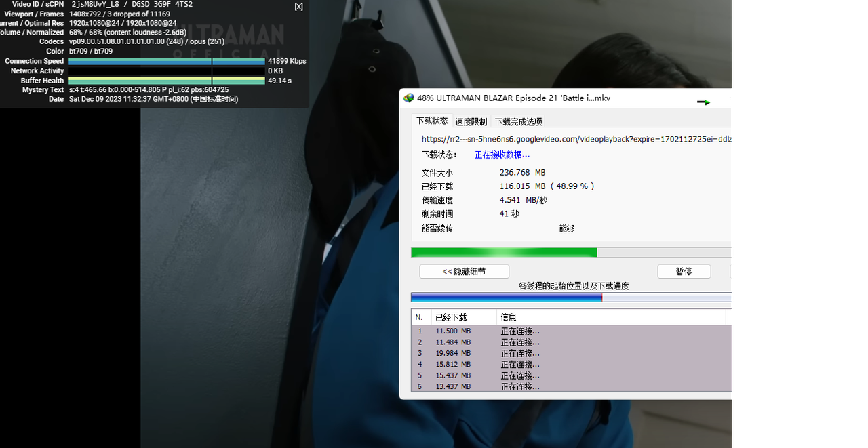Click the 41 秒 remaining time value
The width and height of the screenshot is (868, 448).
point(509,213)
